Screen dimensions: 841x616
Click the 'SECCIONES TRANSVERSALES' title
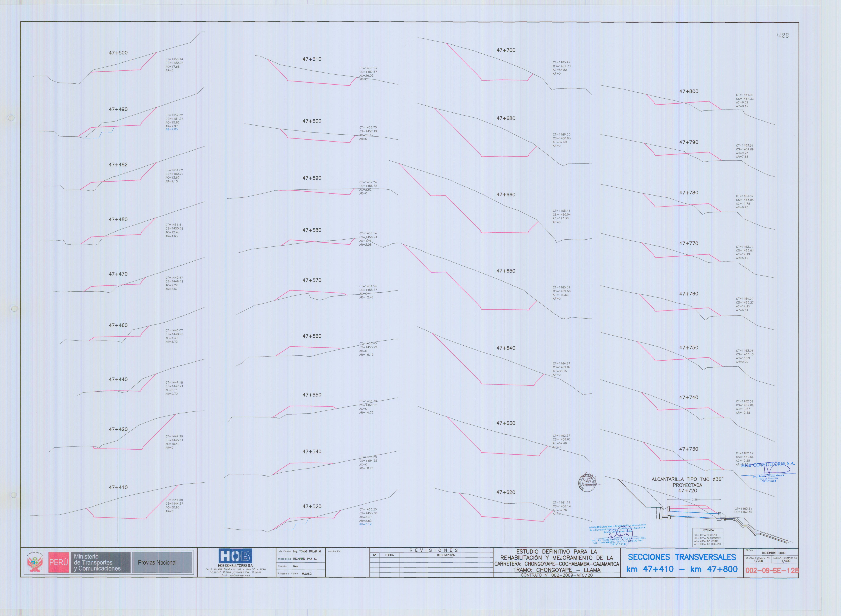[x=682, y=557]
